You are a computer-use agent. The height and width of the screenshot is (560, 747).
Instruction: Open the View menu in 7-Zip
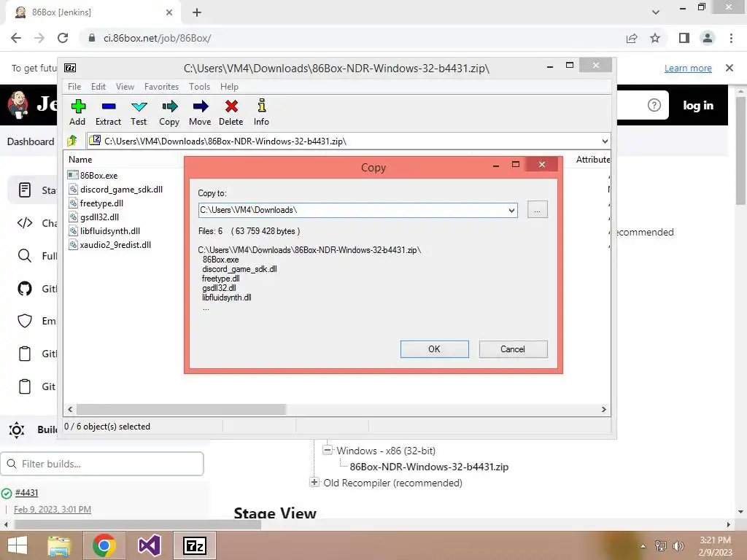[125, 87]
